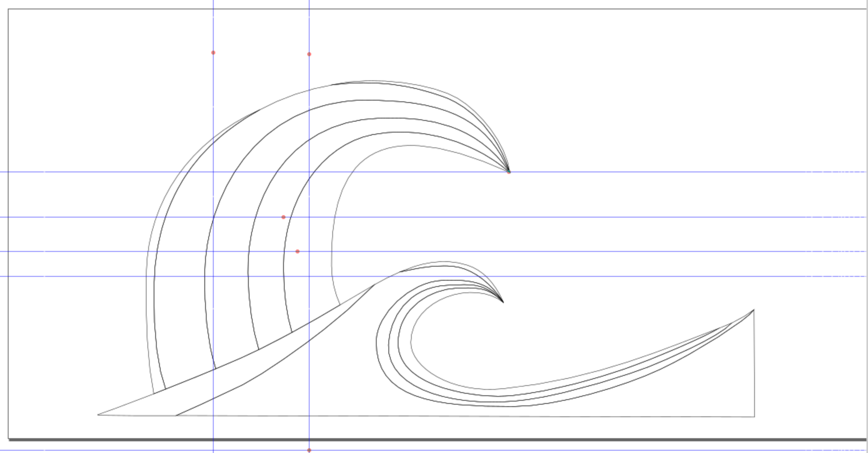Click red dot at bottom guide intersection
Image resolution: width=868 pixels, height=453 pixels.
(309, 450)
